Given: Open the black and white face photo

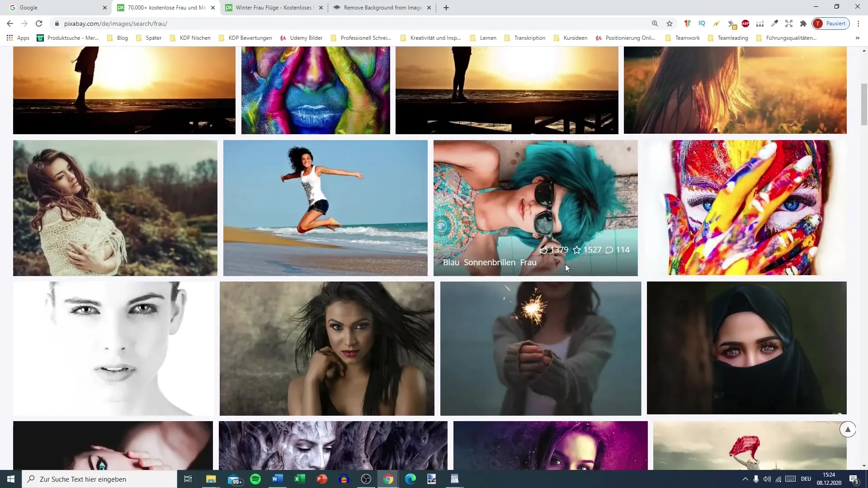Looking at the screenshot, I should pyautogui.click(x=113, y=348).
